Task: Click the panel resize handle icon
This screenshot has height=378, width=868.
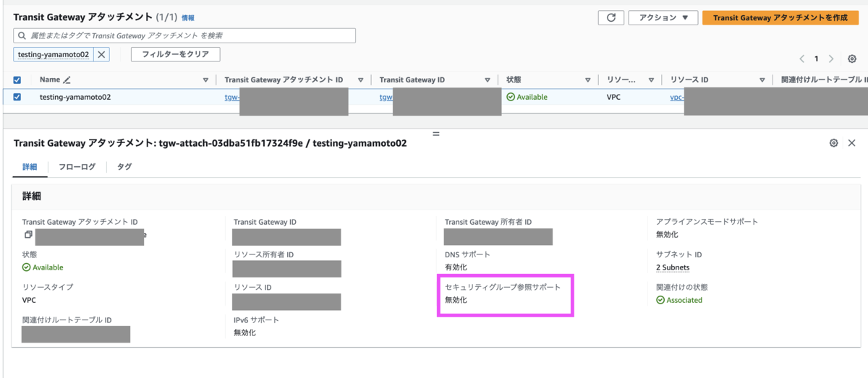Action: click(x=436, y=133)
